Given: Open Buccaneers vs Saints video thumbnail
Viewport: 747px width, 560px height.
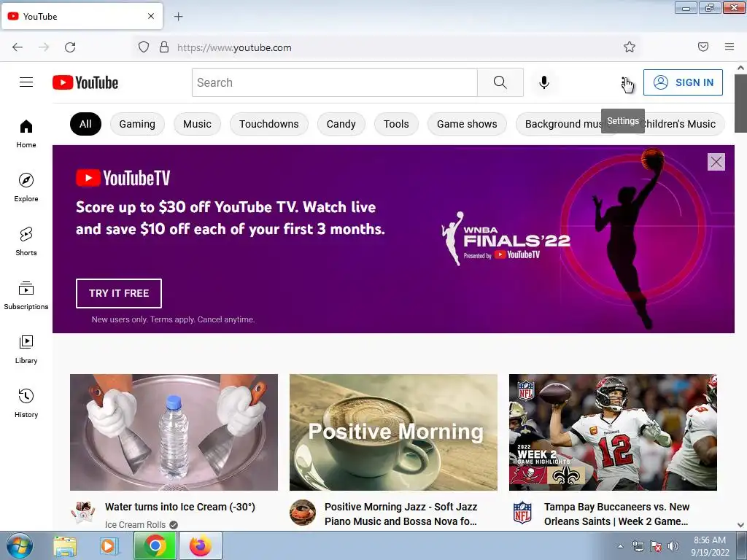Looking at the screenshot, I should (613, 432).
